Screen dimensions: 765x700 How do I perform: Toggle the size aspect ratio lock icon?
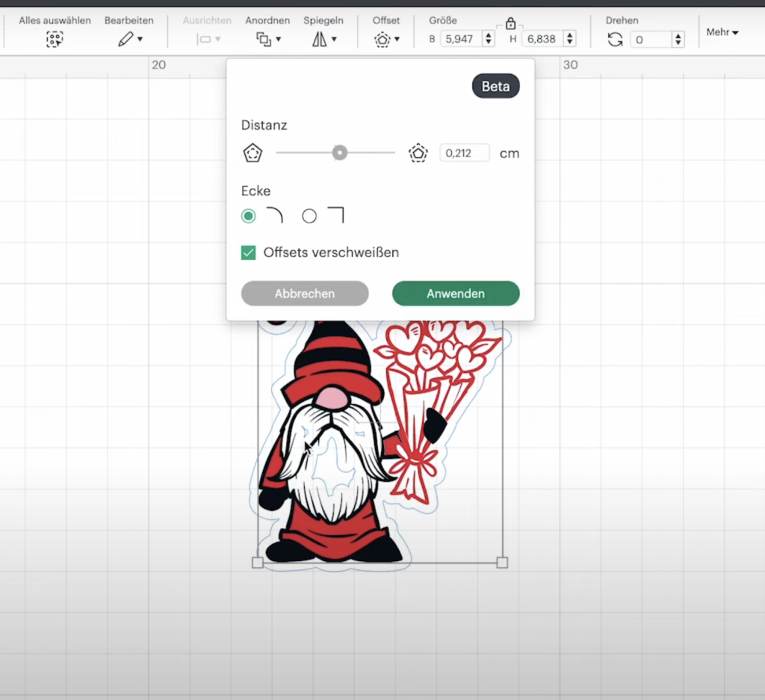click(x=511, y=23)
